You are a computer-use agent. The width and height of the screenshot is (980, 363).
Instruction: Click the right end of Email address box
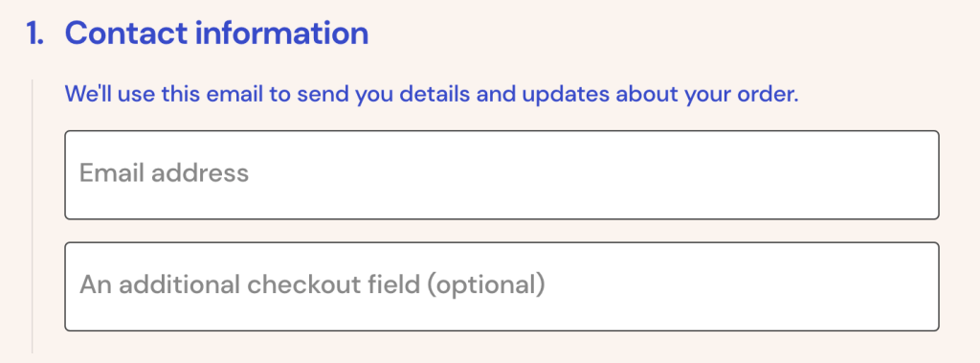click(925, 174)
